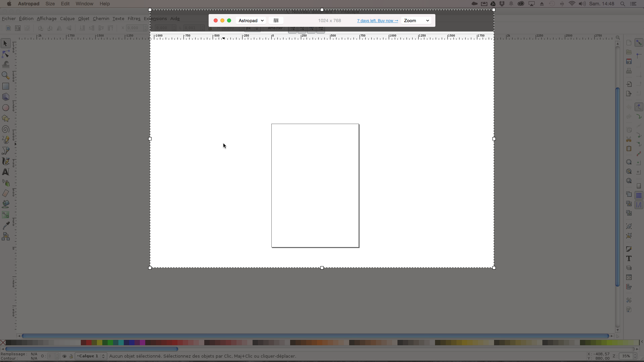
Task: Click the Print icon
Action: 629,71
